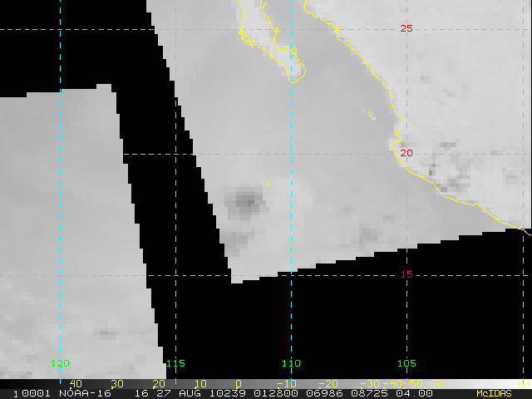Click the green longitude label 120

[x=60, y=363]
